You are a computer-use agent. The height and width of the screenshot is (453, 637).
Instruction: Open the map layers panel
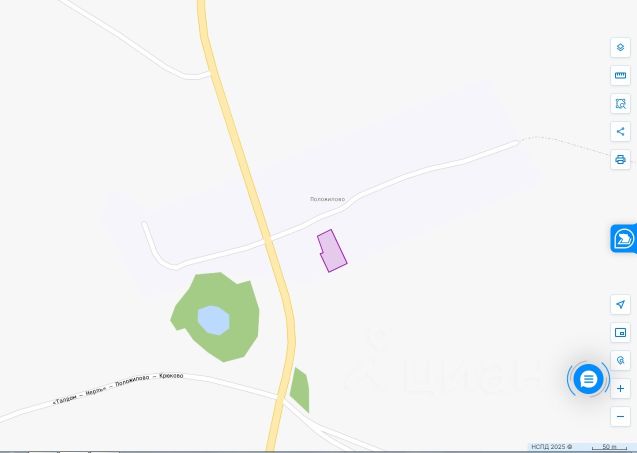pos(620,48)
